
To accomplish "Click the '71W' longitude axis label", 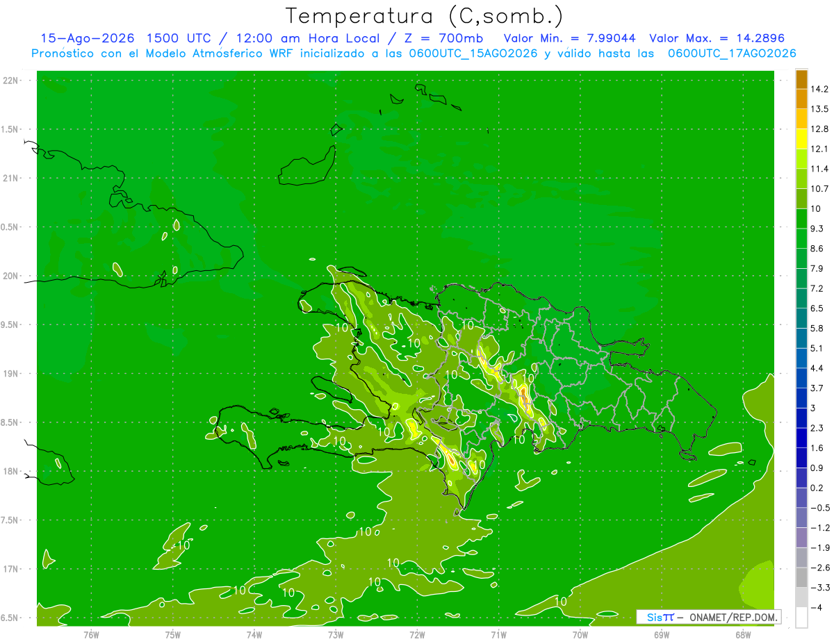I will (x=498, y=635).
